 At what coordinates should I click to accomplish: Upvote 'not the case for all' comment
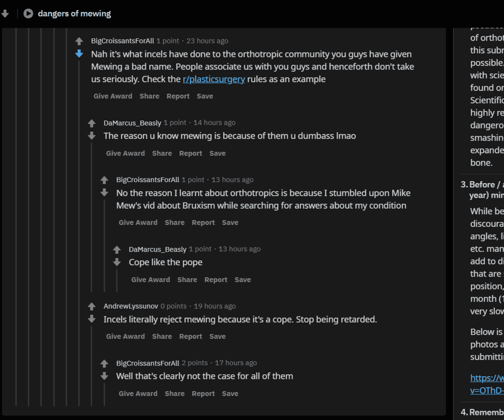coord(104,364)
